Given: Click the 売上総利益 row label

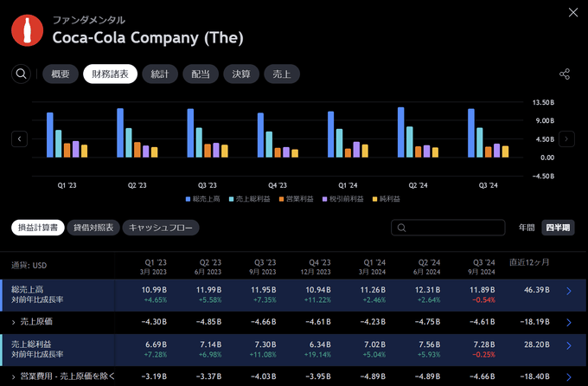Looking at the screenshot, I should [31, 344].
